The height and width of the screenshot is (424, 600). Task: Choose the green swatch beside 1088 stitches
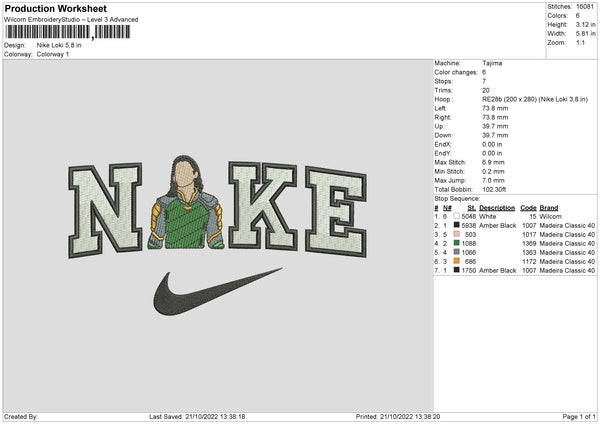click(x=457, y=243)
